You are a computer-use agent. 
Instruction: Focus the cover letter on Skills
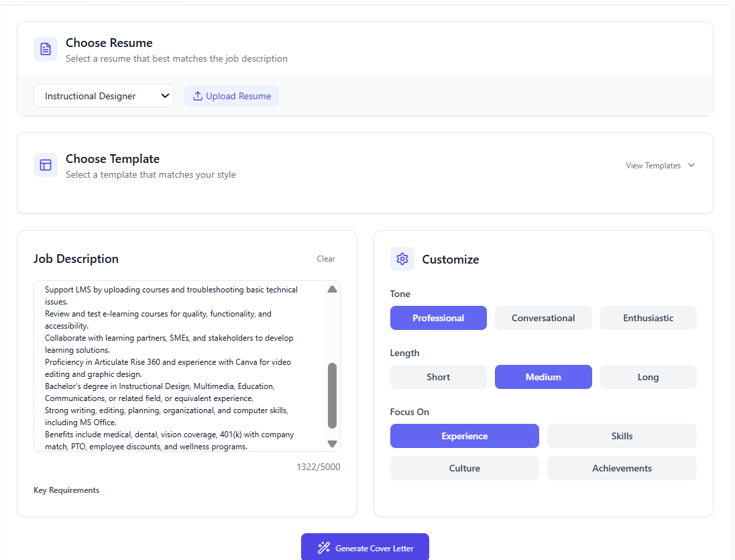(x=621, y=435)
